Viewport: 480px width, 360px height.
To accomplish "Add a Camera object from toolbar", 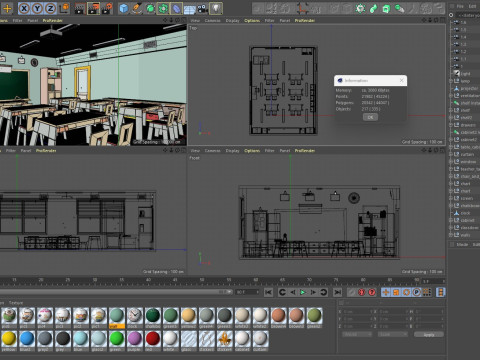I will [202, 8].
